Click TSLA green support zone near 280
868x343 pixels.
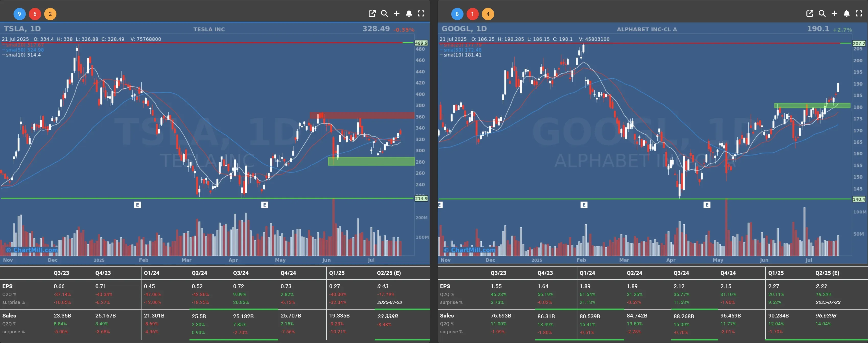pos(371,161)
